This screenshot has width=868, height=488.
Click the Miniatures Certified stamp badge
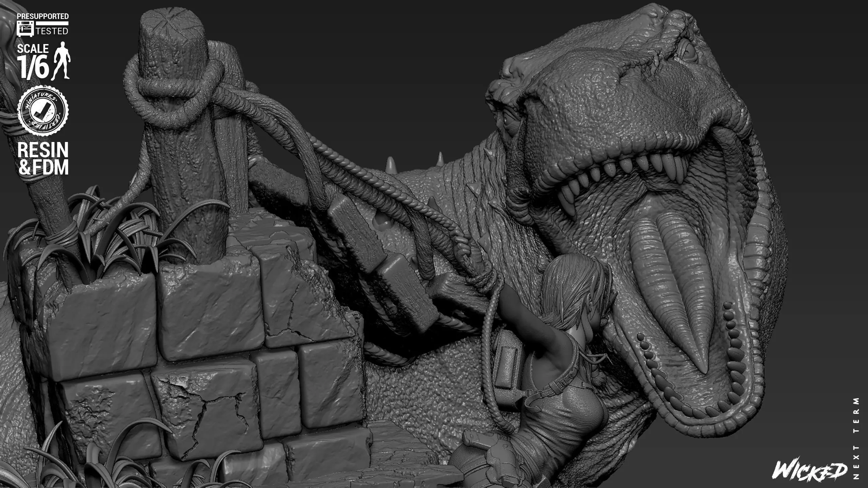click(x=43, y=111)
